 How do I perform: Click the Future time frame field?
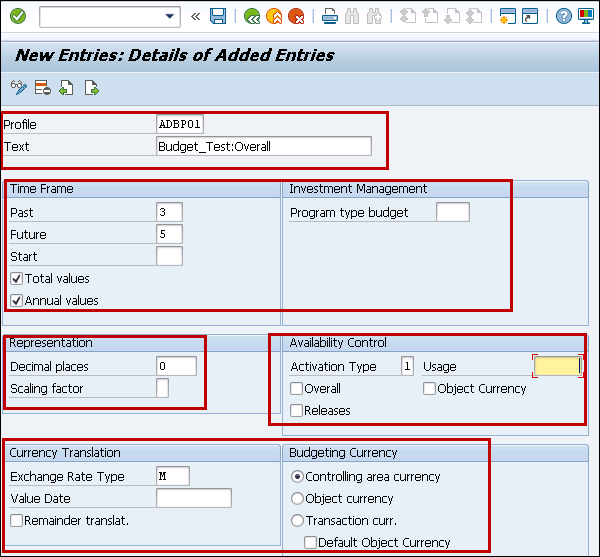[169, 234]
